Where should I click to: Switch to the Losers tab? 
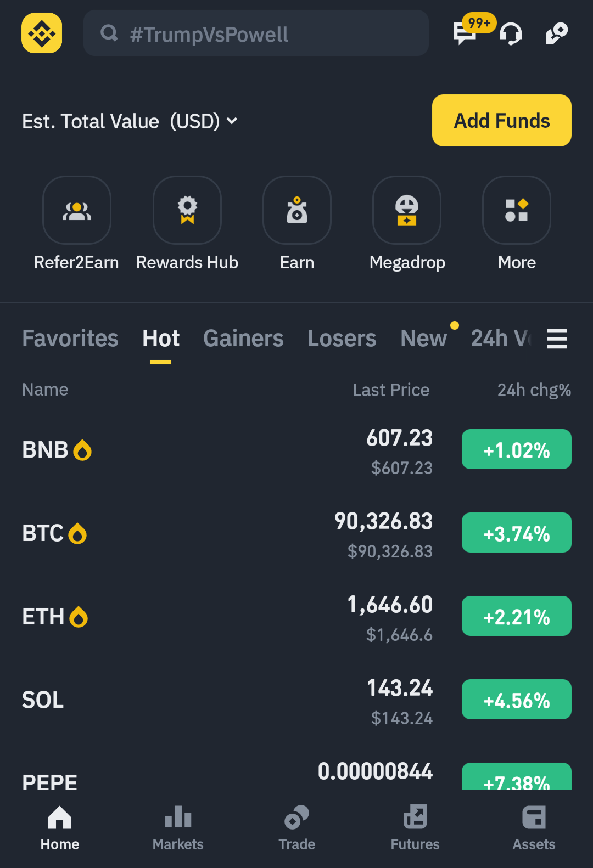coord(342,339)
